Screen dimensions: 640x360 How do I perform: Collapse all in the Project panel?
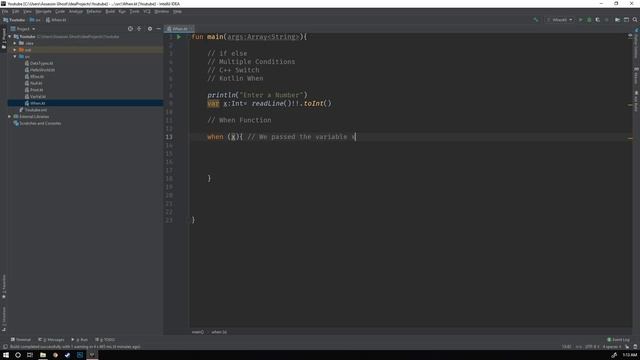[x=139, y=29]
